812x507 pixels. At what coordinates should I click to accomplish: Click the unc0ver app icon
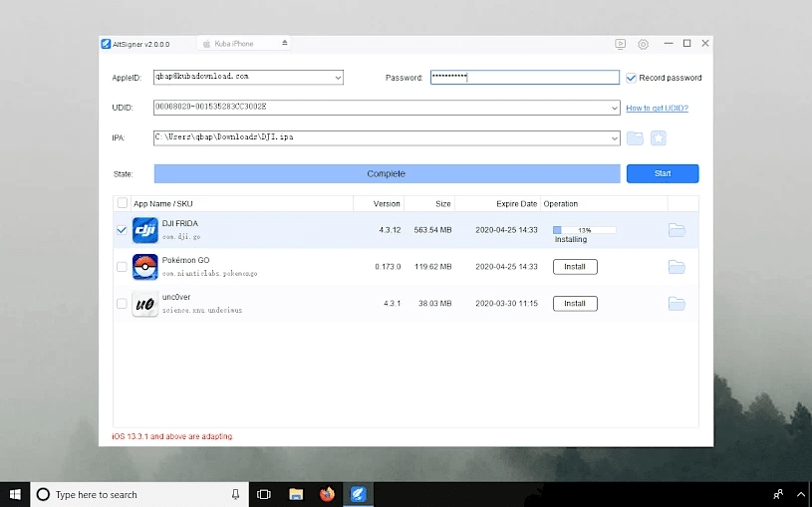tap(145, 304)
